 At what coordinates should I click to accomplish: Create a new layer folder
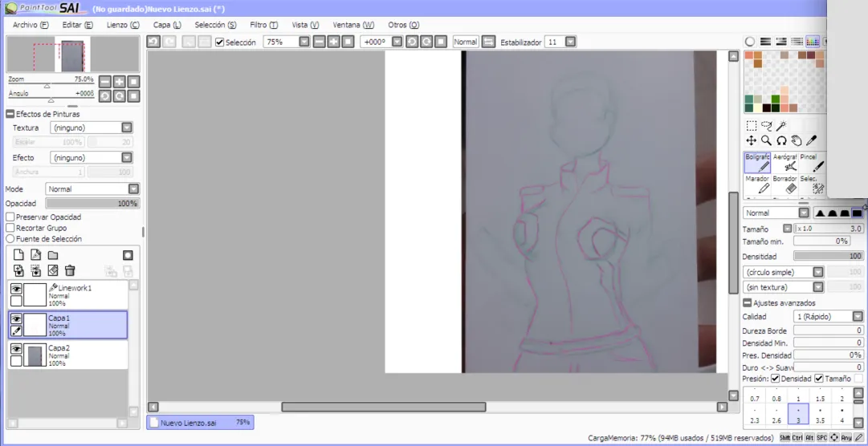[52, 255]
